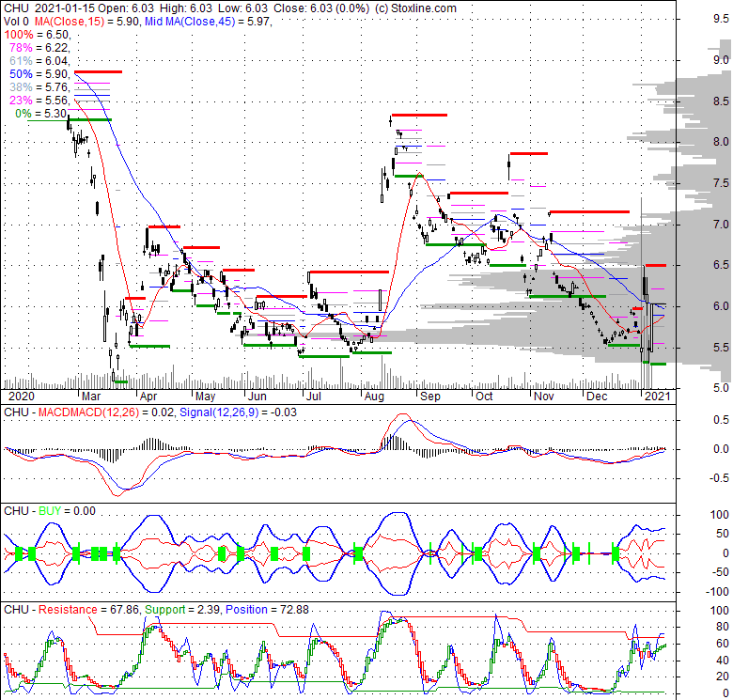Click the date 2021-01-15 in header
Image resolution: width=733 pixels, height=700 pixels.
(64, 8)
